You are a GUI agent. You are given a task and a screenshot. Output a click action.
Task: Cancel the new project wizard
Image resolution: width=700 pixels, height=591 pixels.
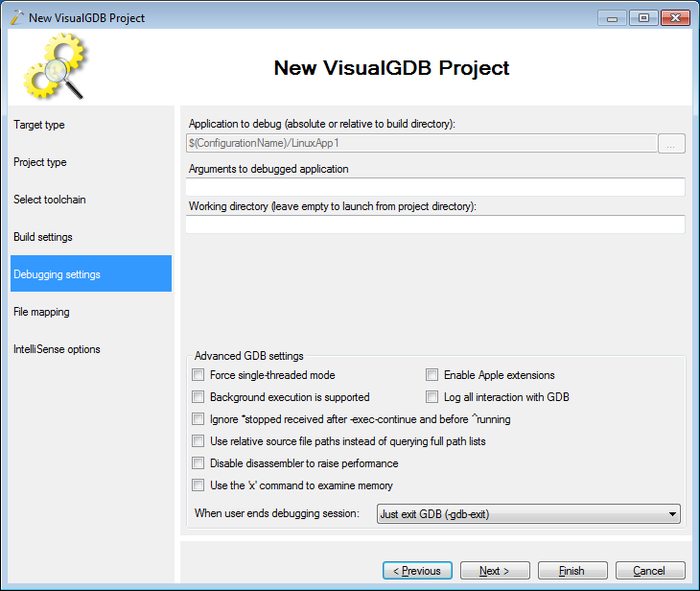pos(650,570)
